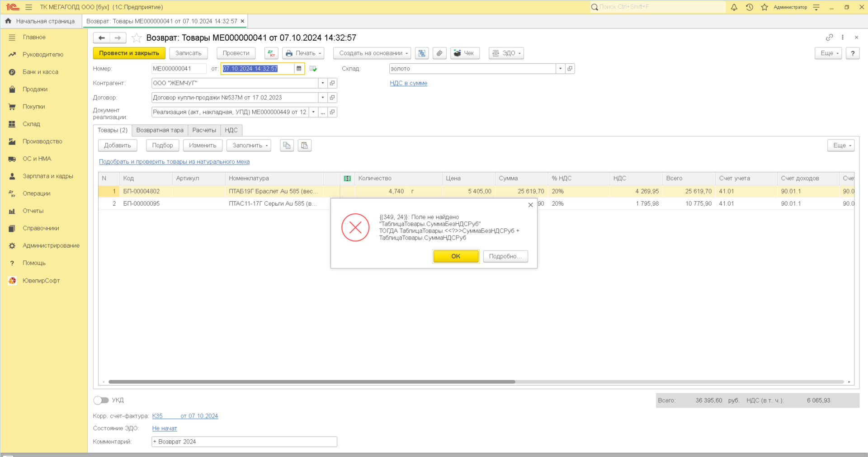The height and width of the screenshot is (457, 868).
Task: Click the horizontal table scrollbar
Action: click(x=311, y=382)
